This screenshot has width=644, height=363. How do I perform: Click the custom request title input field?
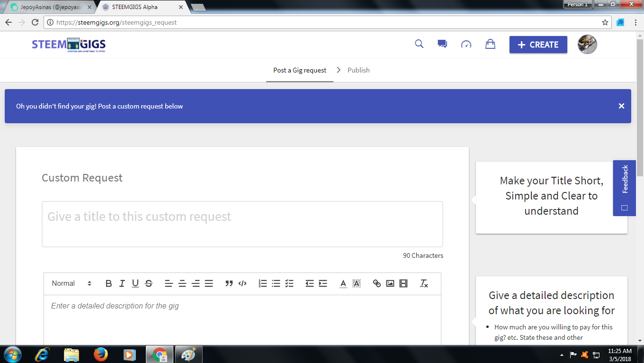tap(242, 224)
